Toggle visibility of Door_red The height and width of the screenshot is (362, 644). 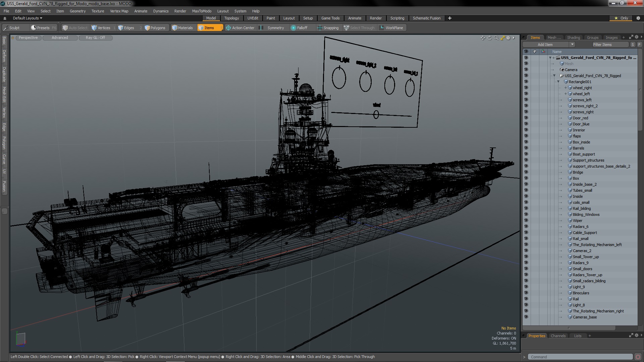526,118
